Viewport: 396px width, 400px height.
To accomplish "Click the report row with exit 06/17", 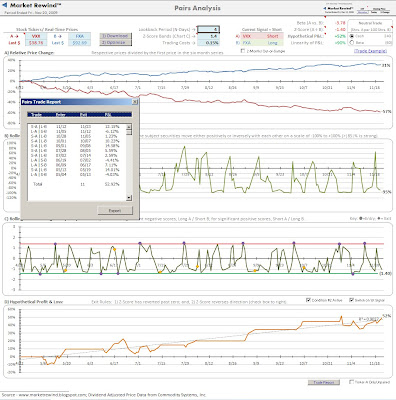I will pyautogui.click(x=77, y=165).
